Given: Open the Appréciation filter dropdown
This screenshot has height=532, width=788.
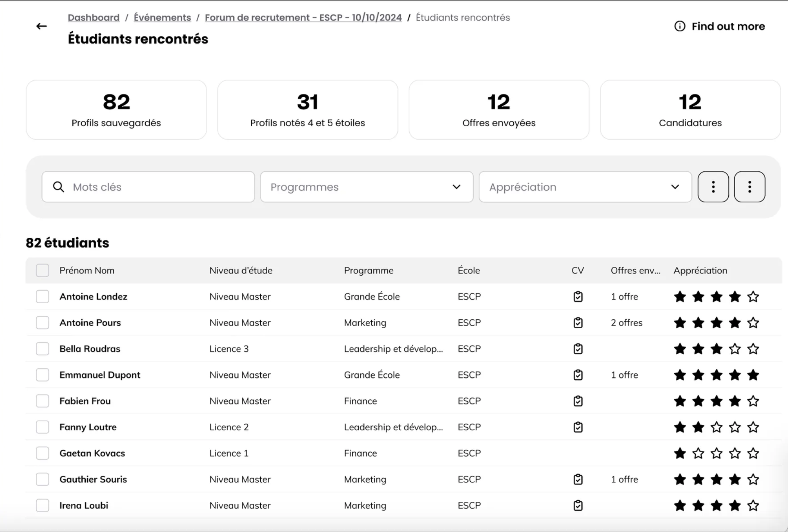Looking at the screenshot, I should (585, 187).
